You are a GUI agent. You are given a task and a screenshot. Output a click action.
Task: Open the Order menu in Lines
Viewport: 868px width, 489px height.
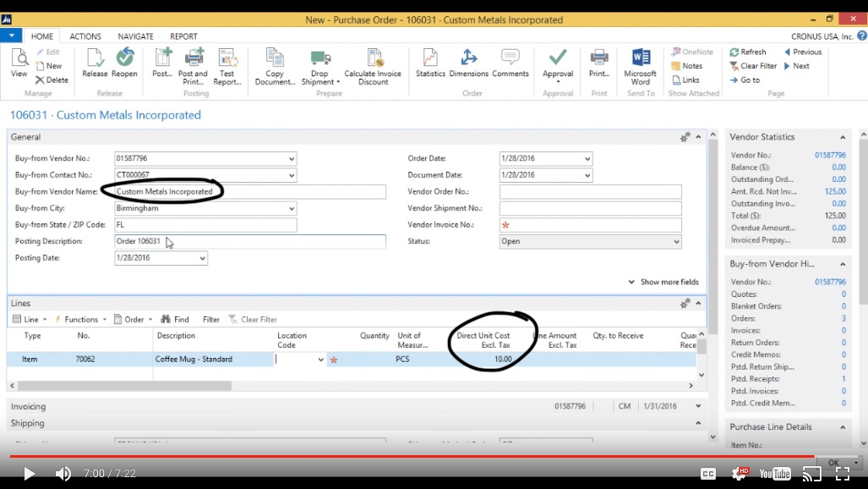[134, 319]
